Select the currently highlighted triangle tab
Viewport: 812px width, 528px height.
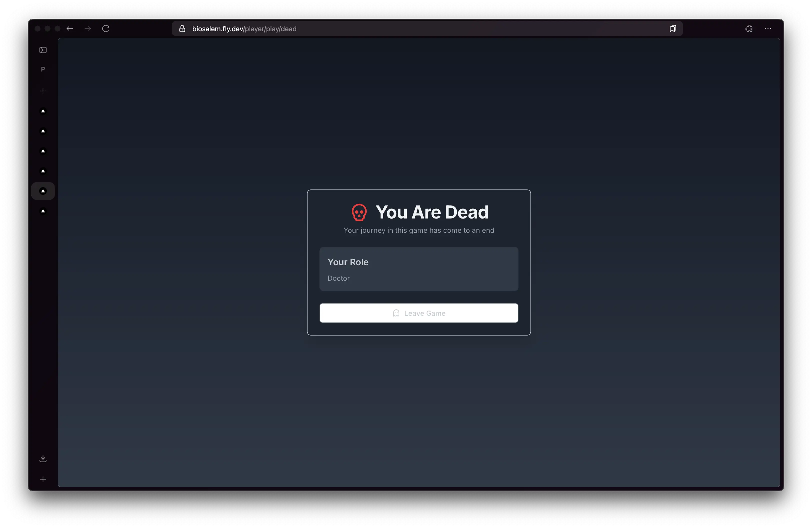pyautogui.click(x=43, y=191)
